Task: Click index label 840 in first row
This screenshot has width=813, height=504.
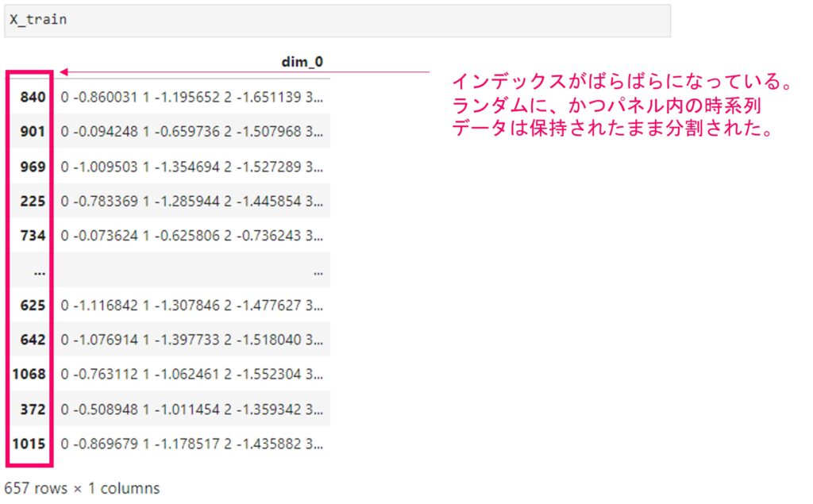Action: pos(34,97)
